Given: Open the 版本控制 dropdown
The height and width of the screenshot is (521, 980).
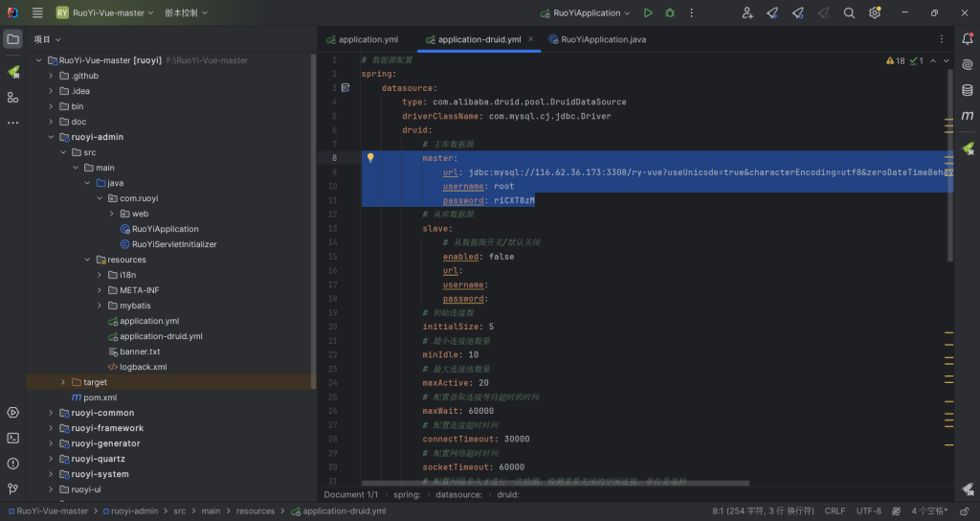Looking at the screenshot, I should coord(187,13).
